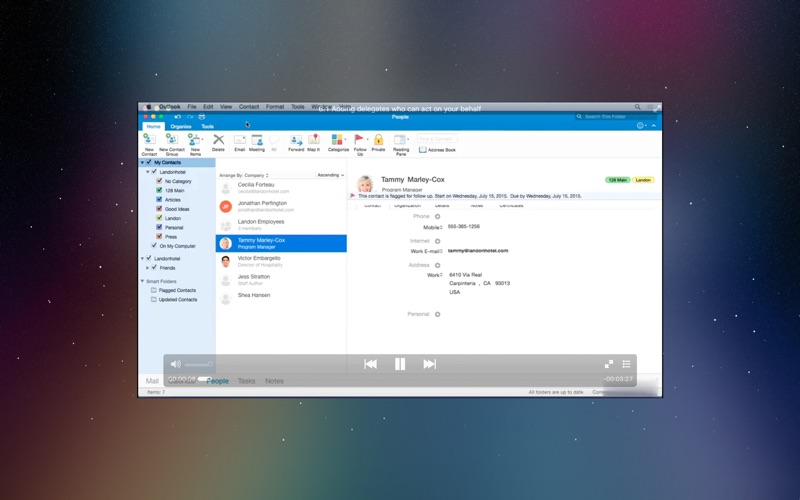This screenshot has height=500, width=800.
Task: Click the print icon in title bar
Action: pyautogui.click(x=202, y=117)
